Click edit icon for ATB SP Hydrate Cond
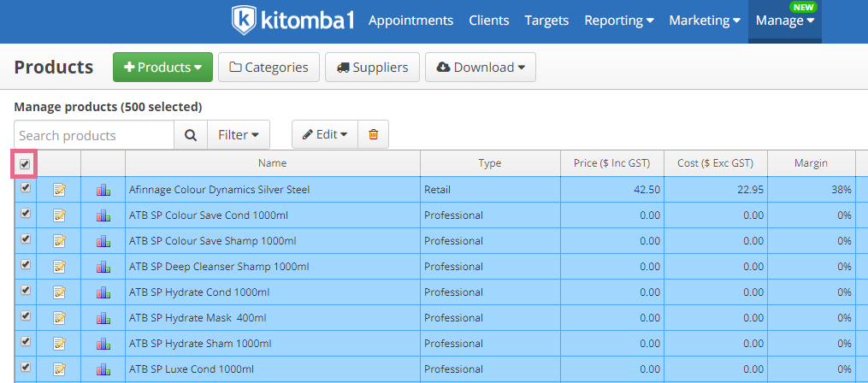 tap(59, 292)
